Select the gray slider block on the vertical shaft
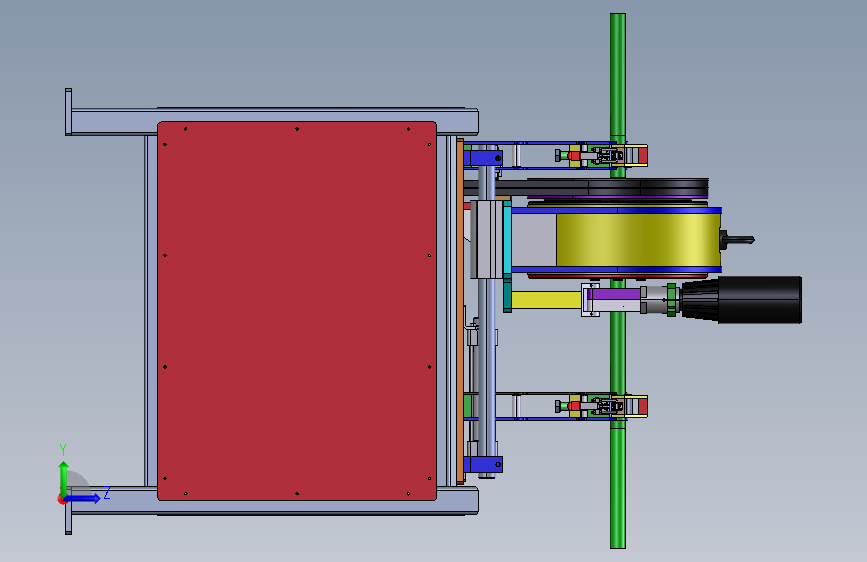 coord(487,240)
